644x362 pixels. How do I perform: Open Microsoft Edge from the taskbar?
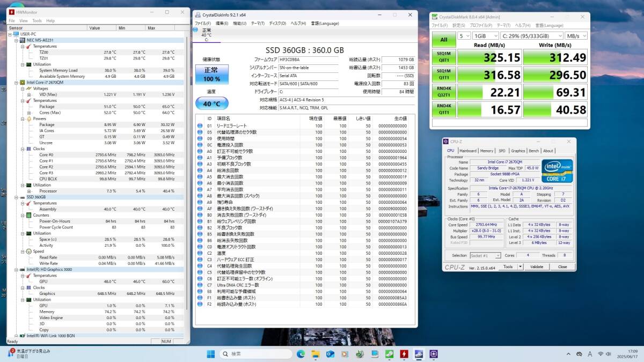pos(301,354)
